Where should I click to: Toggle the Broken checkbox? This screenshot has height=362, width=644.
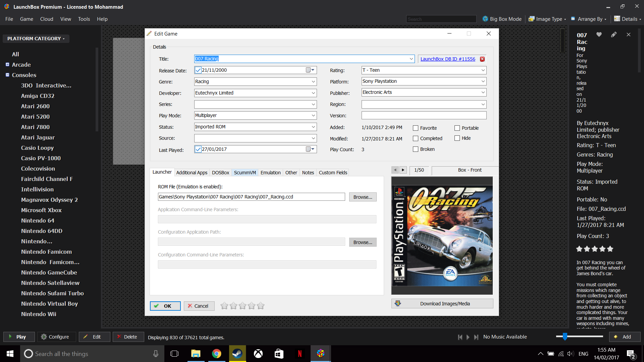tap(416, 149)
